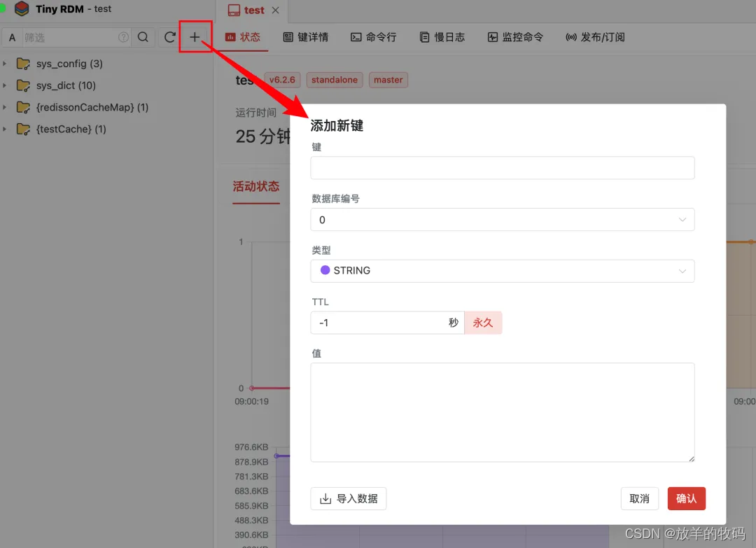The height and width of the screenshot is (548, 756).
Task: Click the refresh key list icon
Action: pyautogui.click(x=169, y=37)
